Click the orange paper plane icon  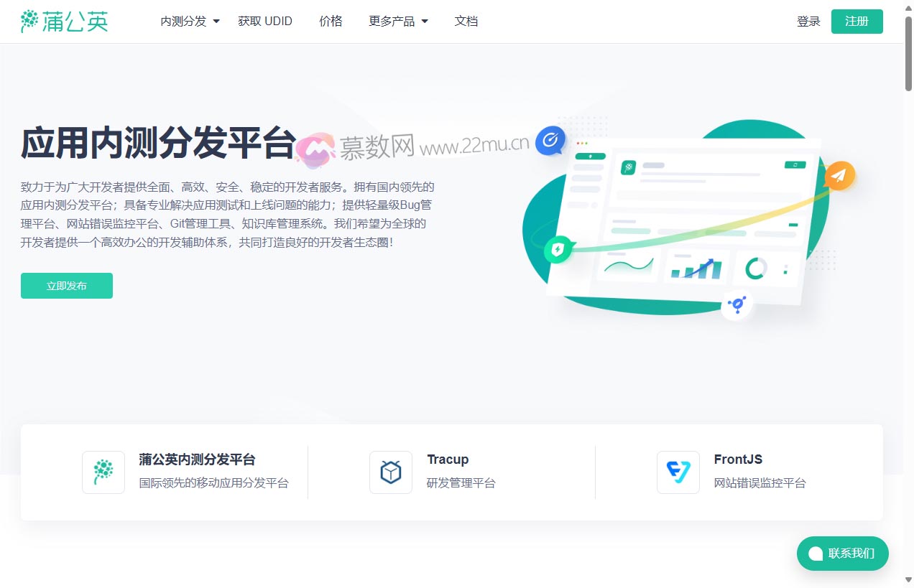838,174
